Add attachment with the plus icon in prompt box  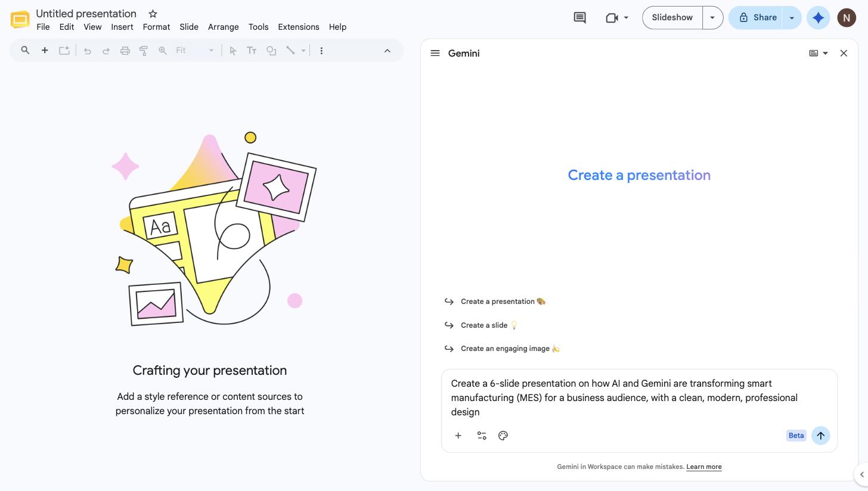pos(458,436)
